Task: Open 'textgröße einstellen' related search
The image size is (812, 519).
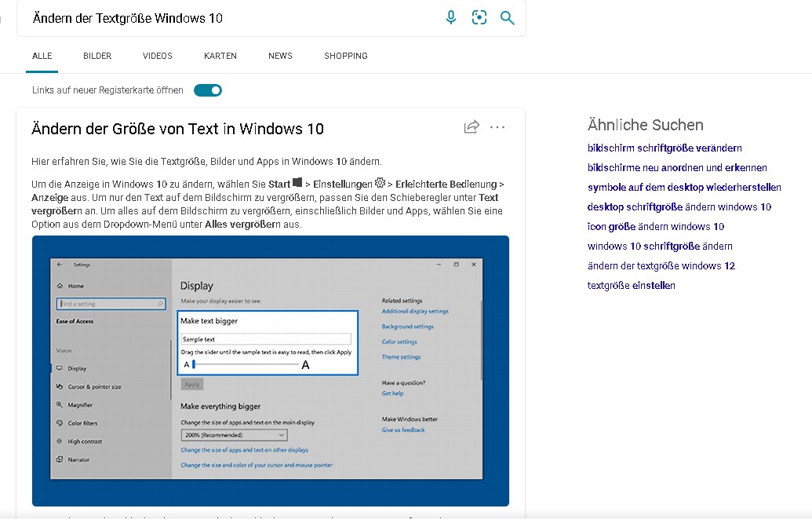Action: 632,285
